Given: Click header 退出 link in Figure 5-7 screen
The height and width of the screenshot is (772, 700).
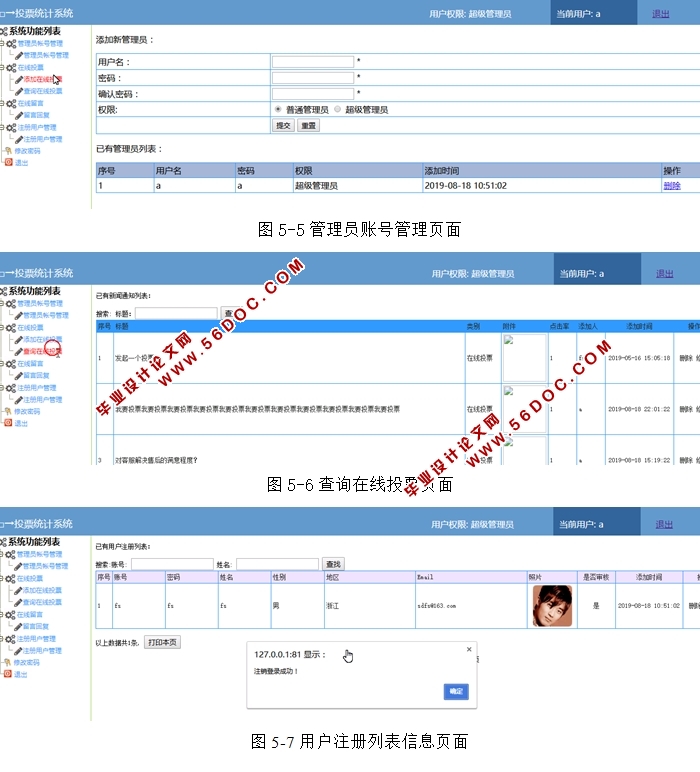Looking at the screenshot, I should [664, 525].
